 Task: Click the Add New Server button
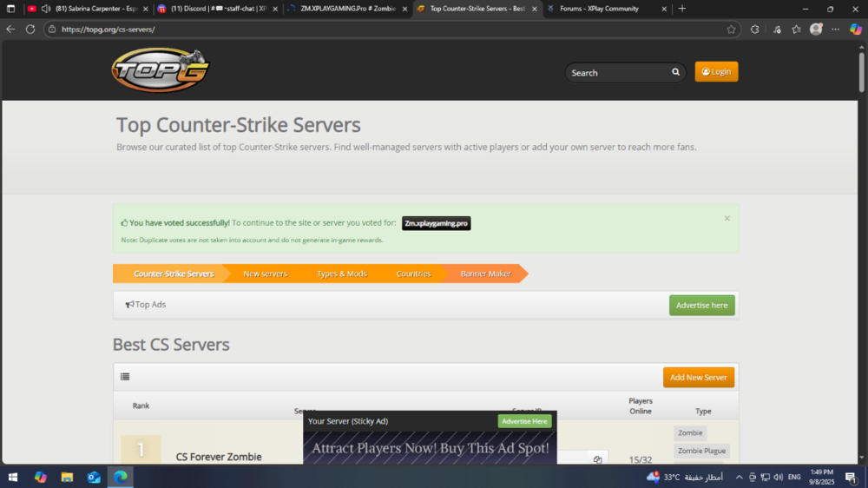[x=699, y=377]
